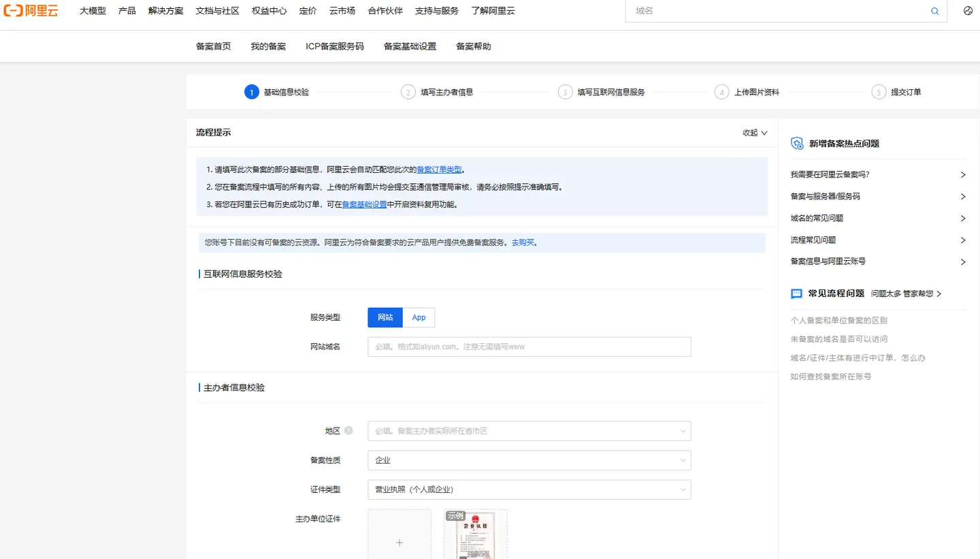980x559 pixels.
Task: Open 支持与服务 menu
Action: coord(437,11)
